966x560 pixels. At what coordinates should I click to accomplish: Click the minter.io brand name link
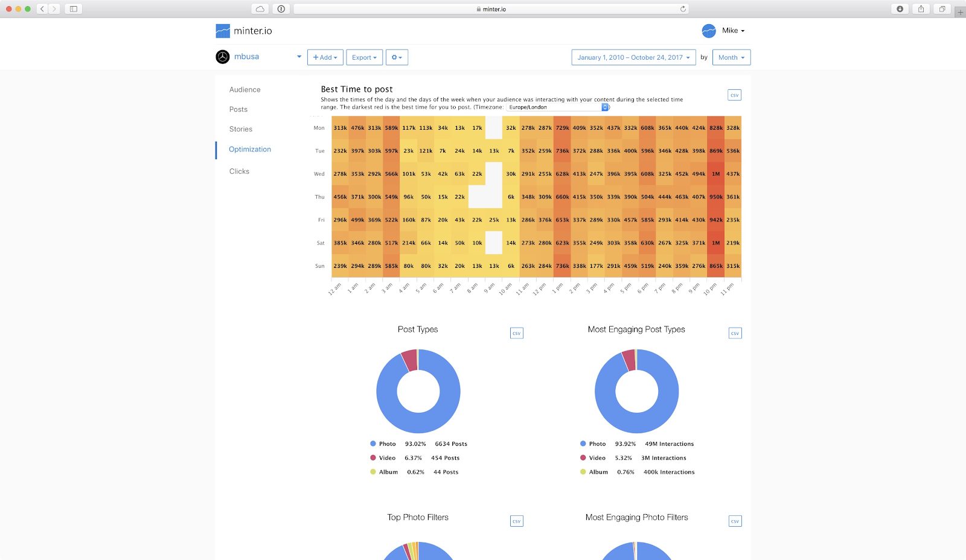click(x=253, y=31)
